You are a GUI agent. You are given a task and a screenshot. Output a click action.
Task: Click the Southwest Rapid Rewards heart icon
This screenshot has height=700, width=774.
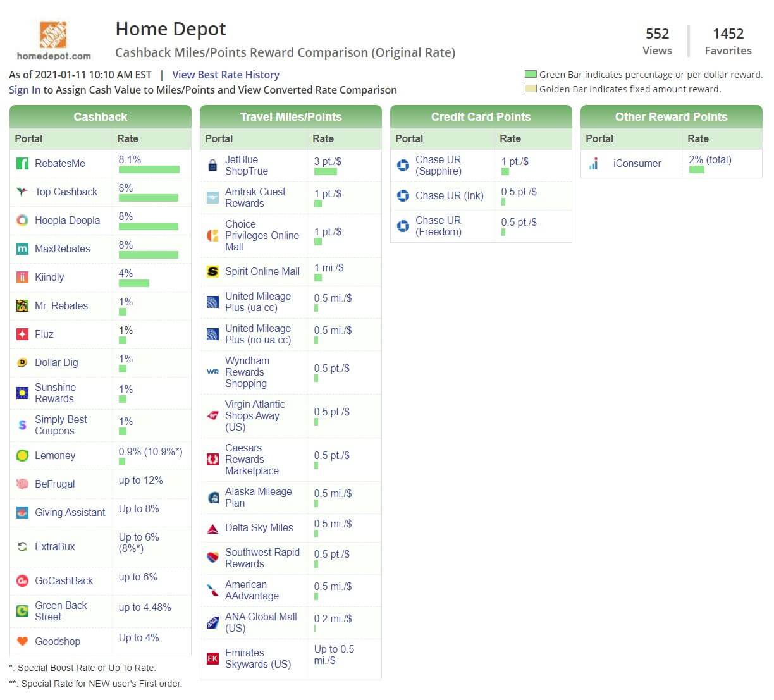[212, 558]
